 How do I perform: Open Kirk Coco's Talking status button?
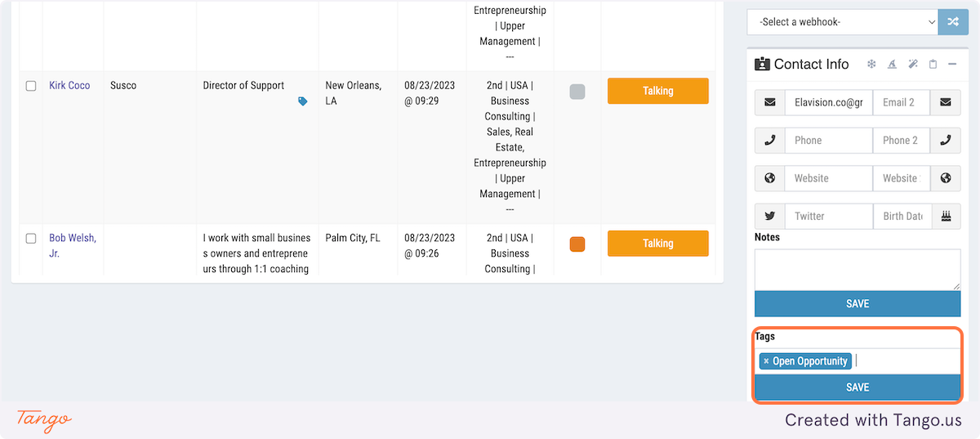pos(658,91)
